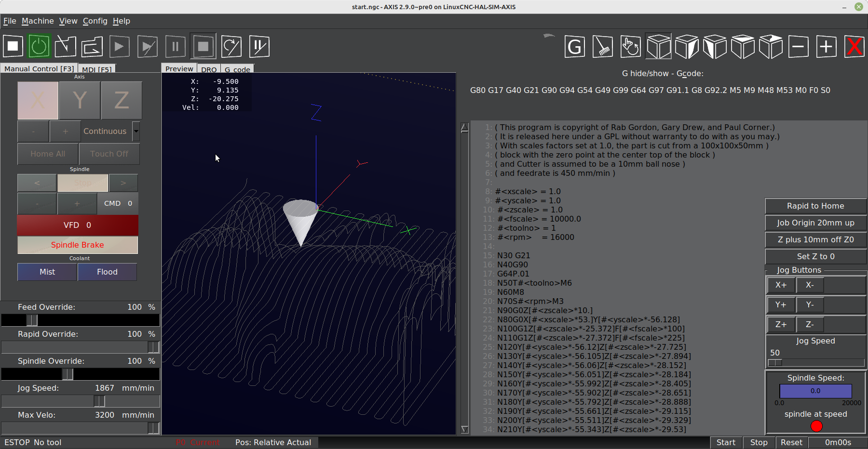868x449 pixels.
Task: Click Job Origin 20mm up button
Action: pyautogui.click(x=815, y=223)
